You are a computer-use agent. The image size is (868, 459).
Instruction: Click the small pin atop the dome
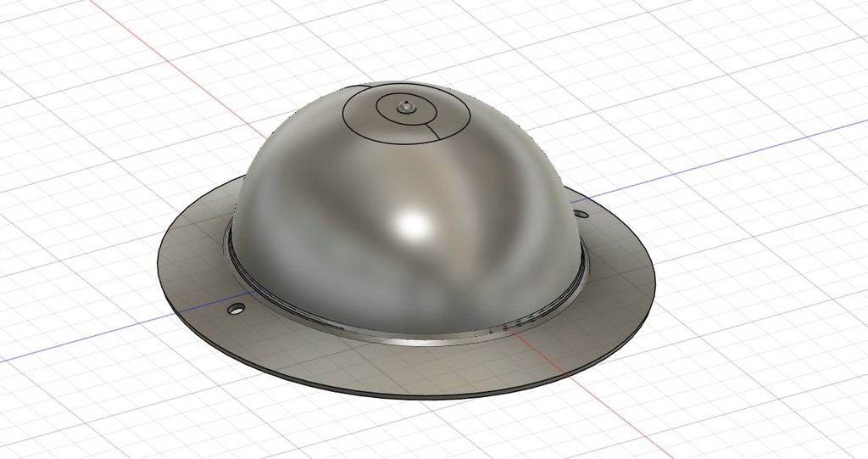406,107
